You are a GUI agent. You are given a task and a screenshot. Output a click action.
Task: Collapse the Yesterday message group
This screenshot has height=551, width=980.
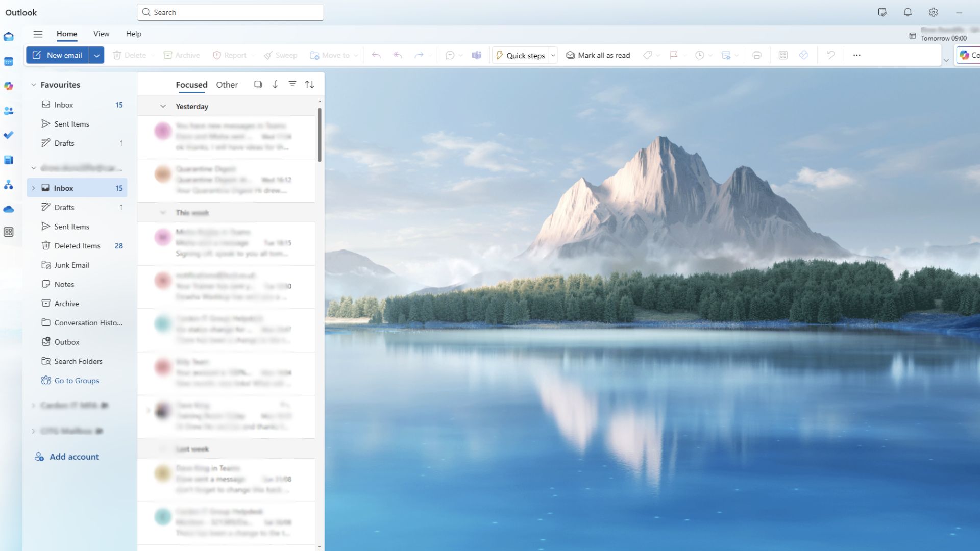coord(163,106)
